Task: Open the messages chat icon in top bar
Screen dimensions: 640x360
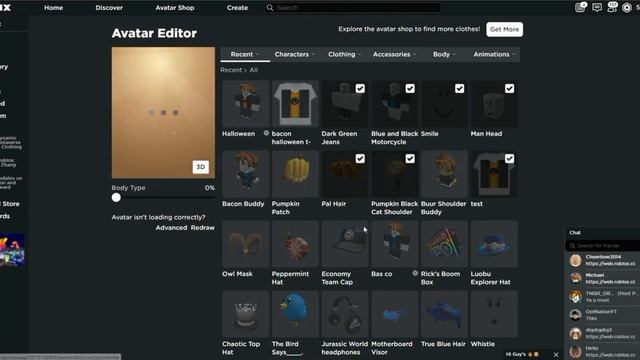Action: click(597, 7)
